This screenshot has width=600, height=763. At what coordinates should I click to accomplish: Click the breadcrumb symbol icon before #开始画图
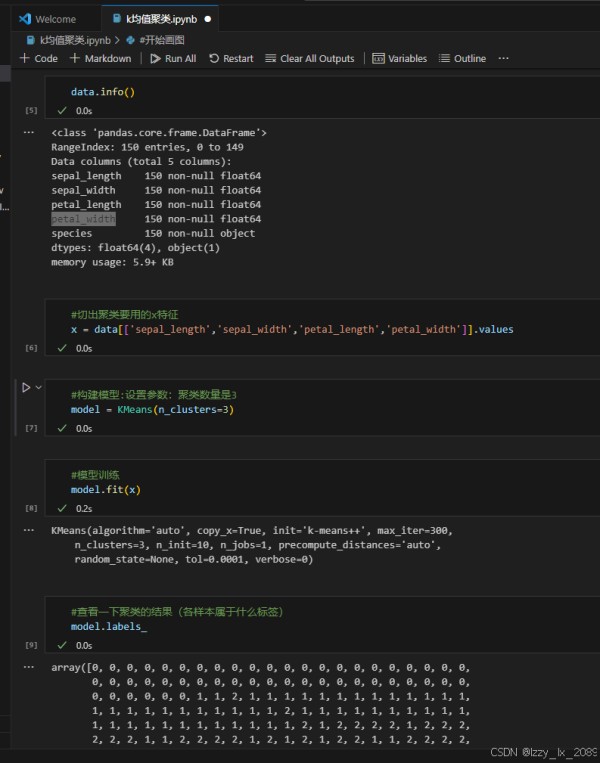(x=130, y=40)
